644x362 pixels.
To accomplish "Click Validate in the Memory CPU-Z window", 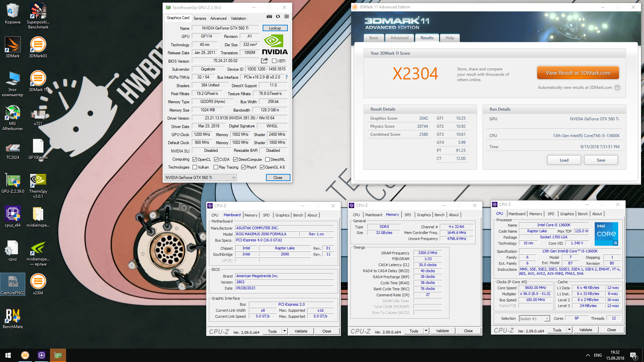I will click(442, 331).
